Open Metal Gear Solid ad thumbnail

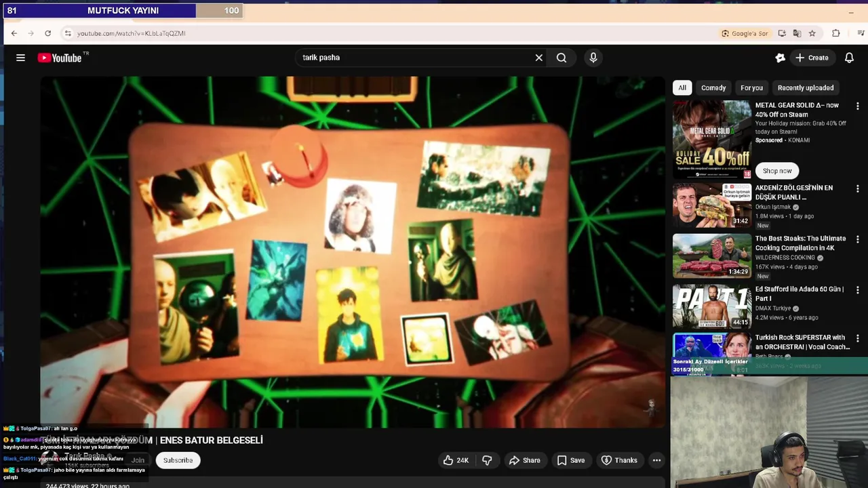pyautogui.click(x=712, y=140)
